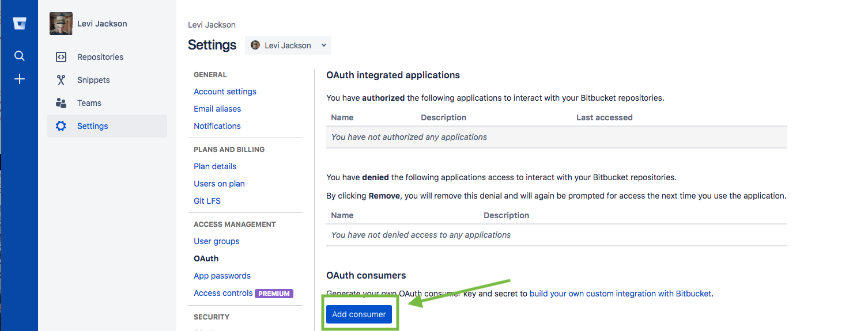Open App passwords link

(x=222, y=276)
